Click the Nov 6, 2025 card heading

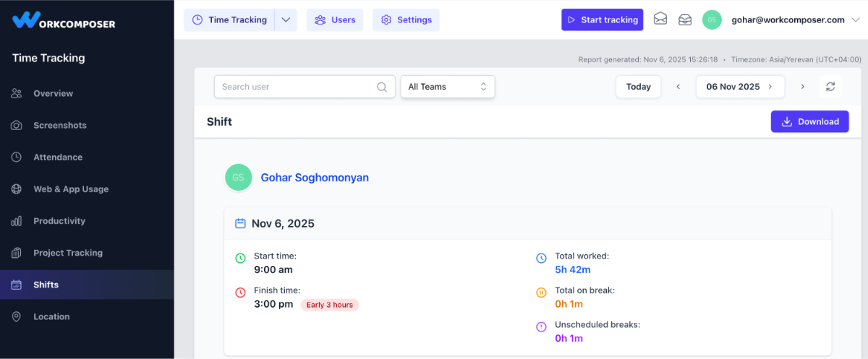pos(283,224)
